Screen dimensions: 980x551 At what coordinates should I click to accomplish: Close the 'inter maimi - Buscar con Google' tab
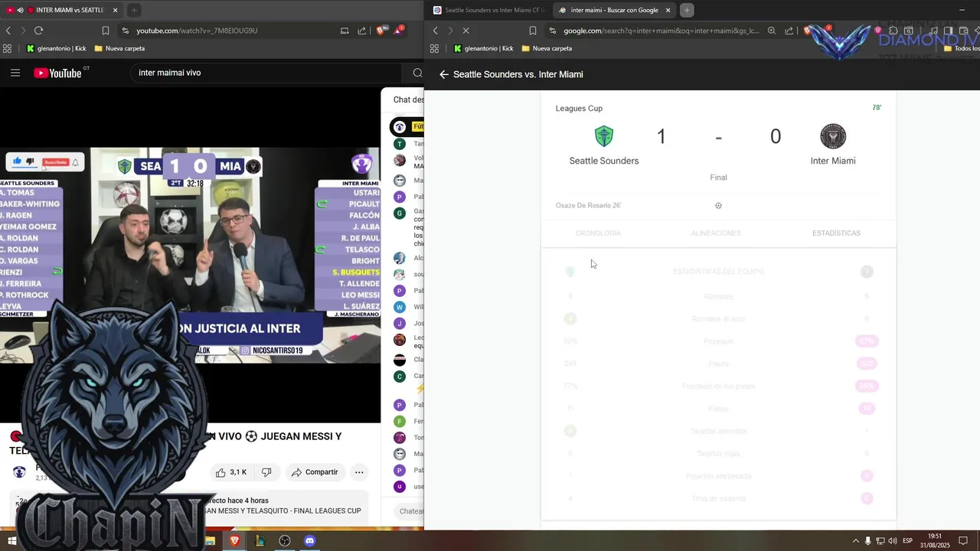(x=668, y=10)
